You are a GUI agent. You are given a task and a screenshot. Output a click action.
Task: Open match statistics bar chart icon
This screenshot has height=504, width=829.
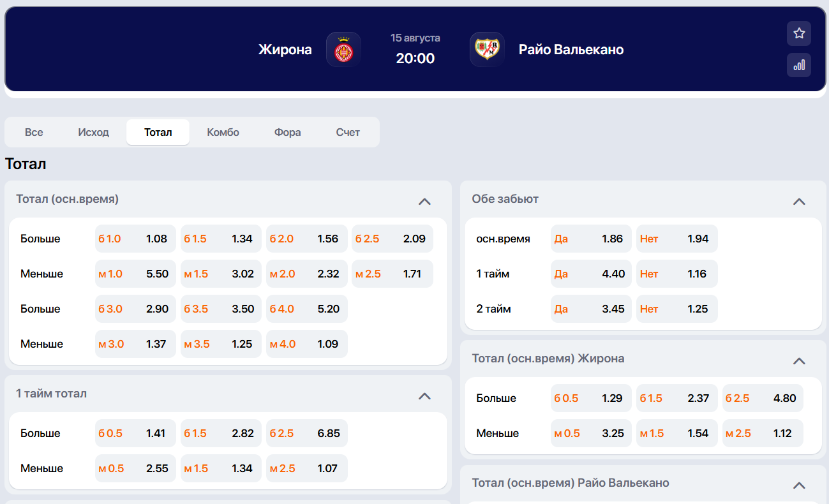coord(799,65)
